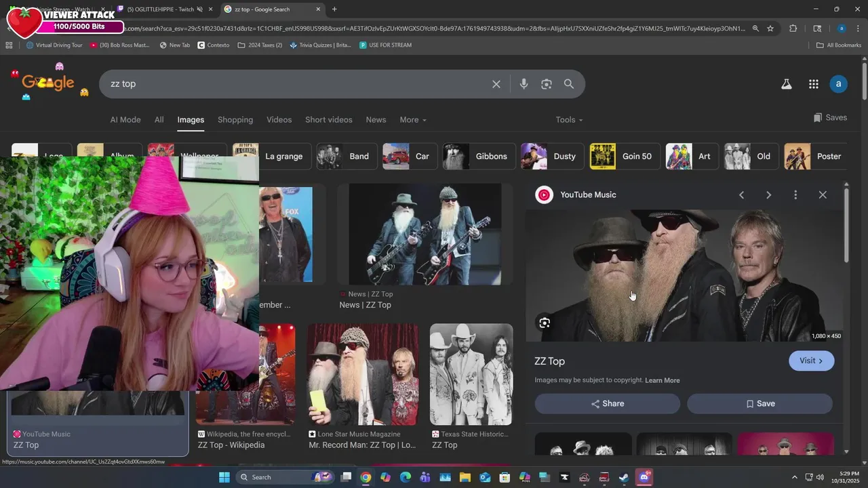Click YouTube Music source in preview header

click(x=588, y=195)
